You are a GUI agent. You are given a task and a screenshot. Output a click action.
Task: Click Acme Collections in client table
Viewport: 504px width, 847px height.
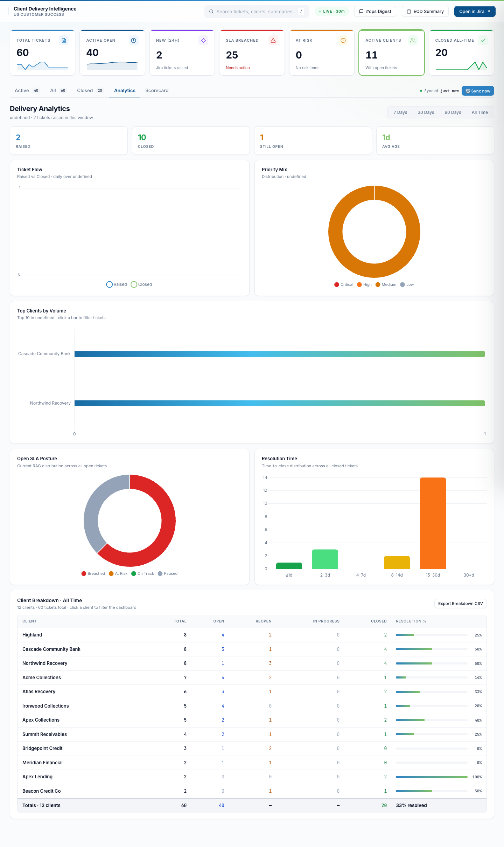[42, 678]
